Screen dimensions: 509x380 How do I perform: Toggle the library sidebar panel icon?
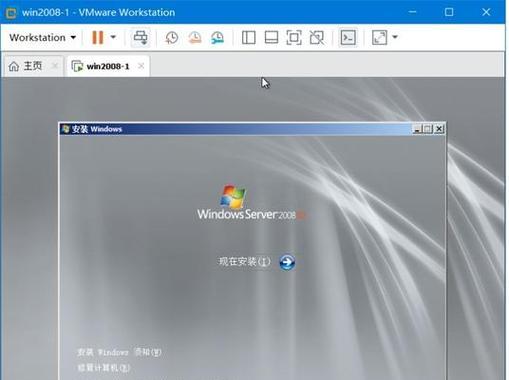pos(248,38)
